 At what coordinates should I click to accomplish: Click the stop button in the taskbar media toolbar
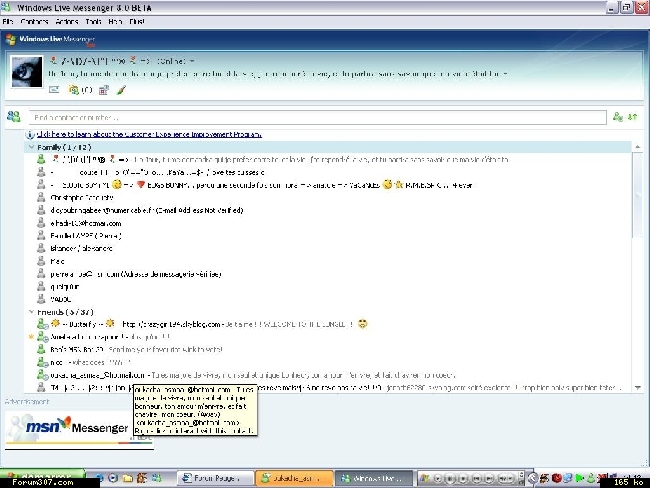[x=463, y=478]
